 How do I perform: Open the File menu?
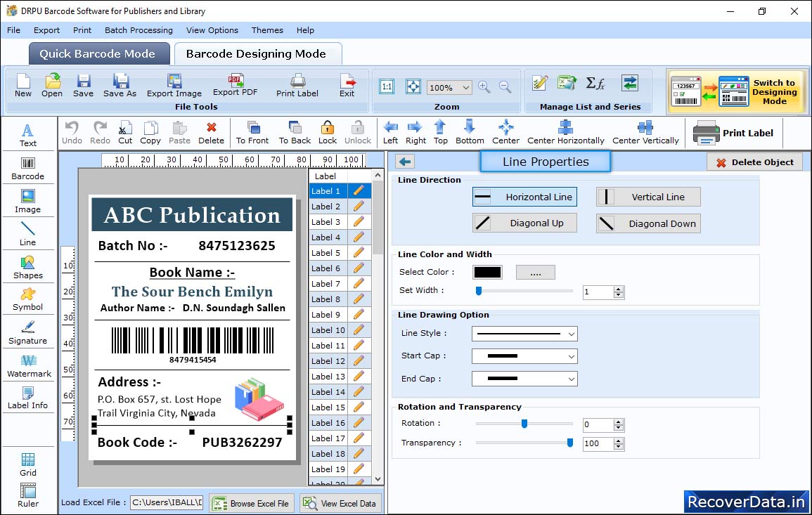[x=14, y=30]
